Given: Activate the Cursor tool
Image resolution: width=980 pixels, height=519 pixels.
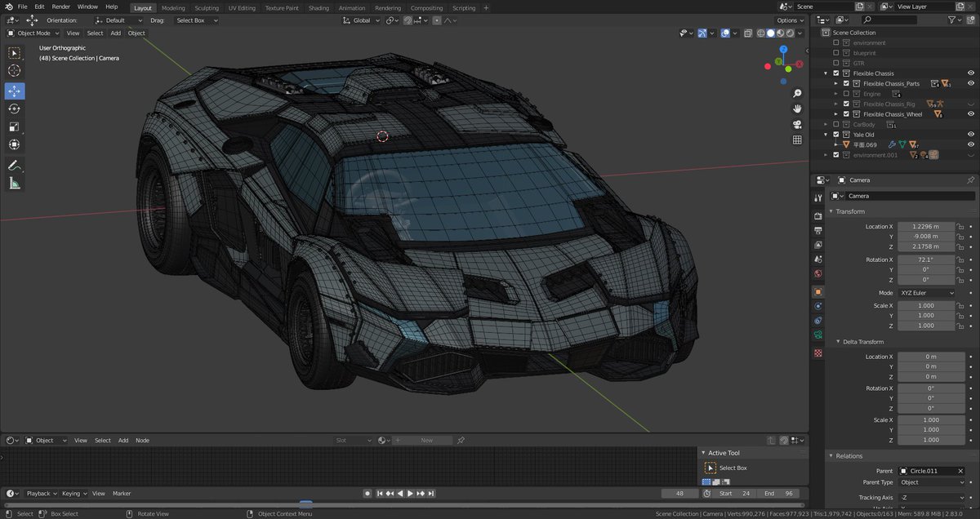Looking at the screenshot, I should (15, 71).
